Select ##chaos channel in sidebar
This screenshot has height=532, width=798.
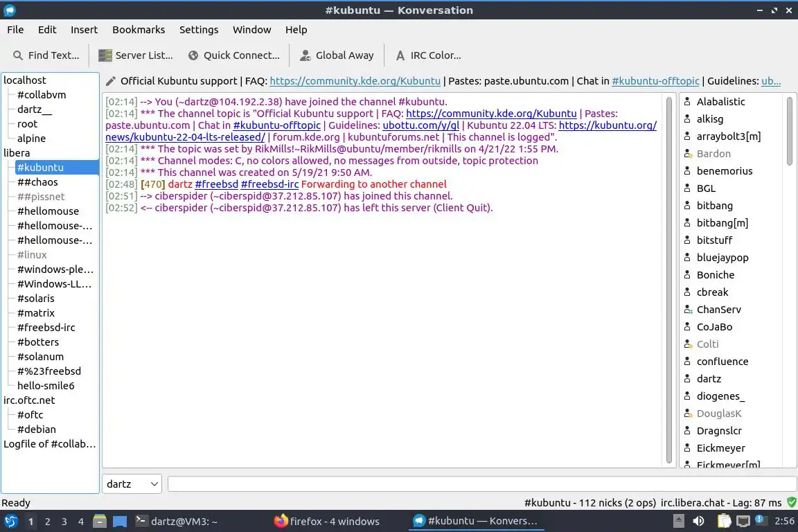point(37,181)
